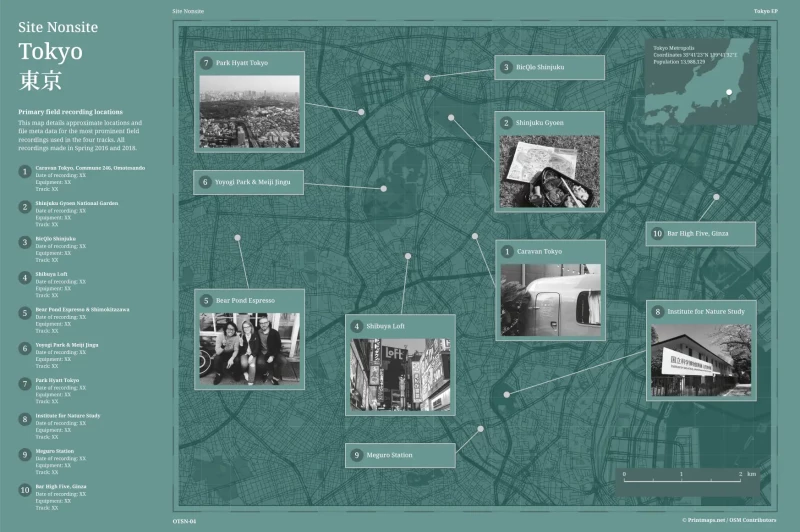800x532 pixels.
Task: Click the kilometer scale bar on map
Action: (x=682, y=480)
